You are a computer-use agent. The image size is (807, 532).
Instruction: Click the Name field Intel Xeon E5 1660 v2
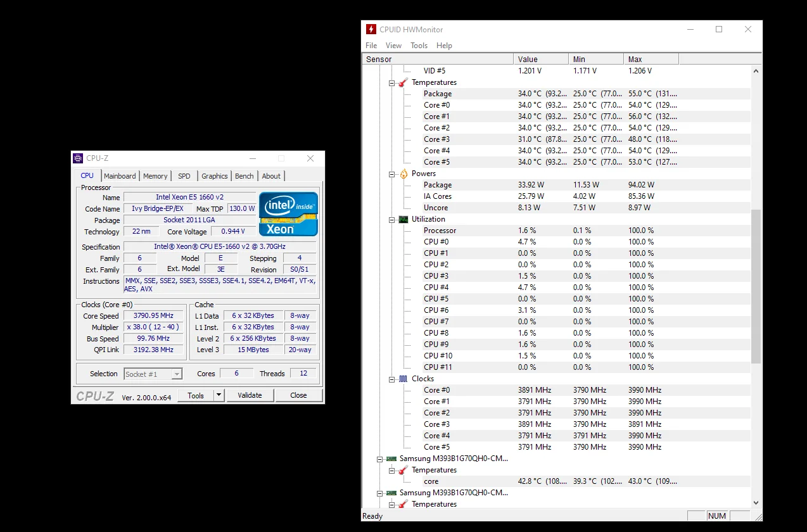pyautogui.click(x=189, y=198)
